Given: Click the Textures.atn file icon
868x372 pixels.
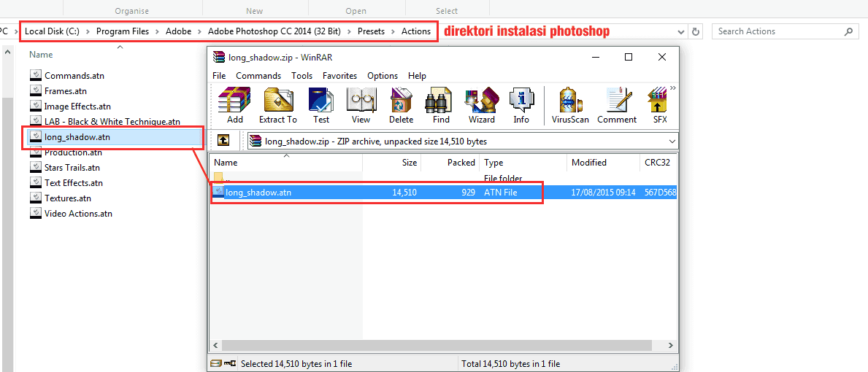Looking at the screenshot, I should coord(36,198).
